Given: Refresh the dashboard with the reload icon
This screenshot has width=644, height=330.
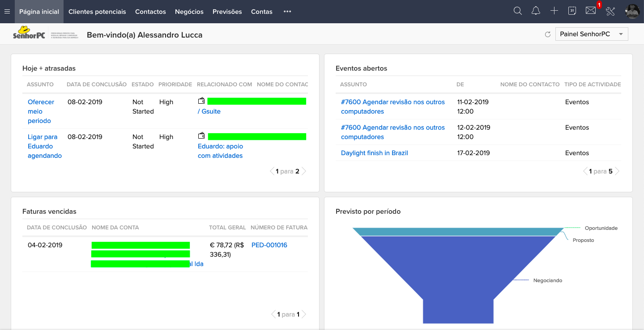Looking at the screenshot, I should 547,34.
